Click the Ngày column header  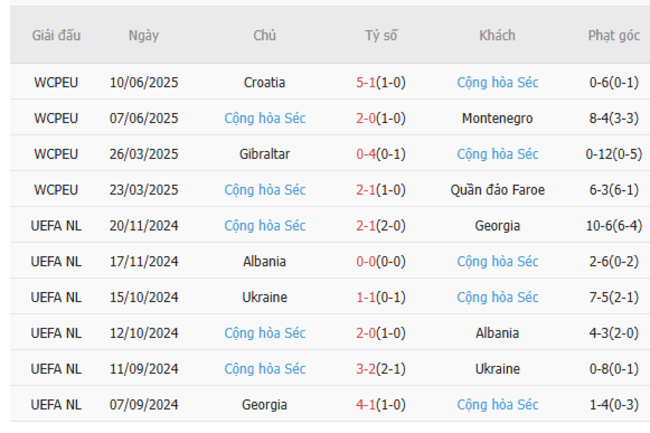(x=143, y=35)
